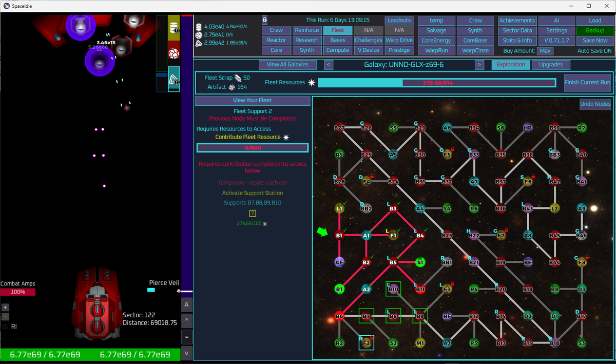Select the L1 completed node
Screen dimensions: 616x364
click(339, 208)
